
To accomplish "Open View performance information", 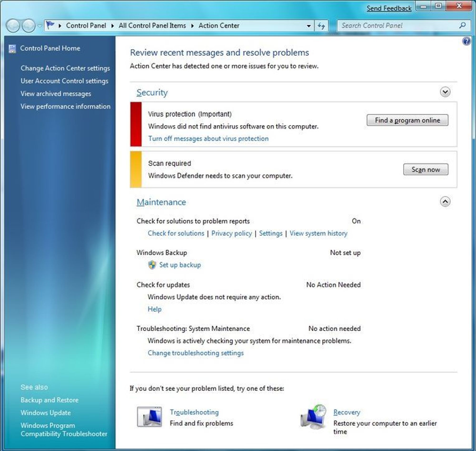I will pyautogui.click(x=65, y=106).
